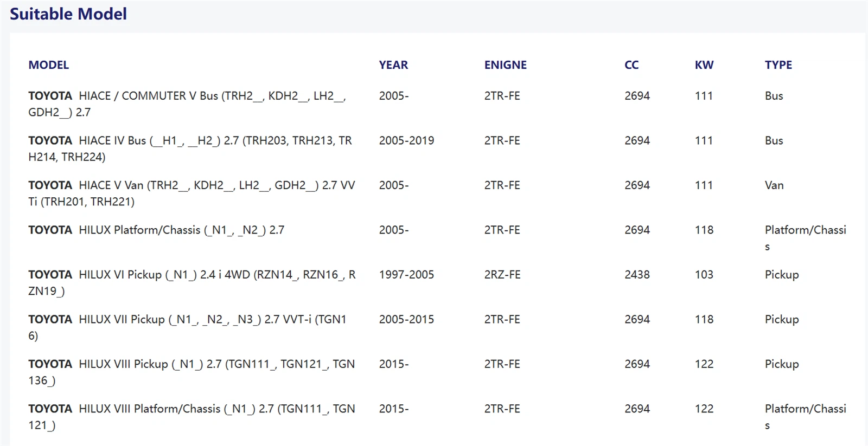
Task: Click the 'Van' type value
Action: pyautogui.click(x=774, y=185)
